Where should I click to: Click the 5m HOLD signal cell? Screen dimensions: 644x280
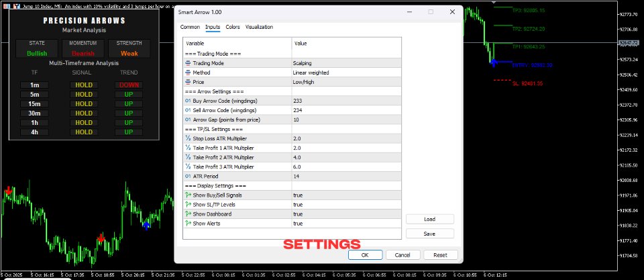coord(84,95)
